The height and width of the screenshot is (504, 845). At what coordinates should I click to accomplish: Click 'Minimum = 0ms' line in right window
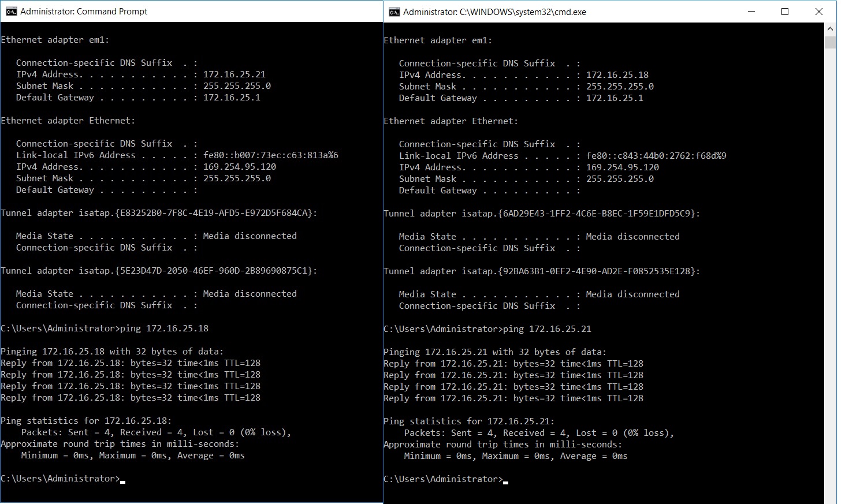pyautogui.click(x=516, y=456)
